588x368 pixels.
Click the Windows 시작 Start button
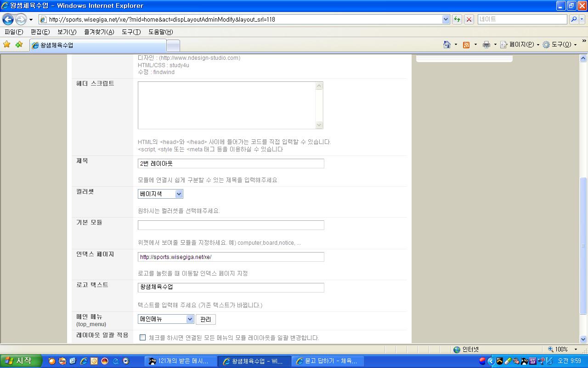tap(21, 361)
